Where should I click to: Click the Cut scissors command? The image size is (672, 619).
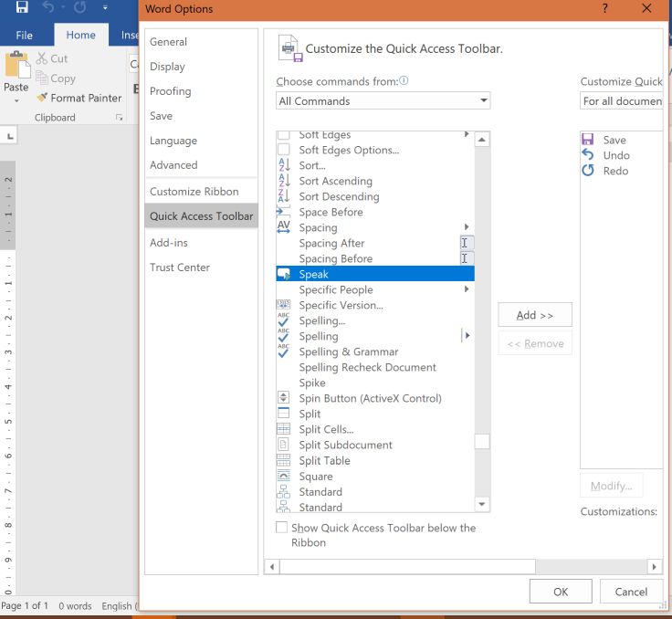pos(52,58)
